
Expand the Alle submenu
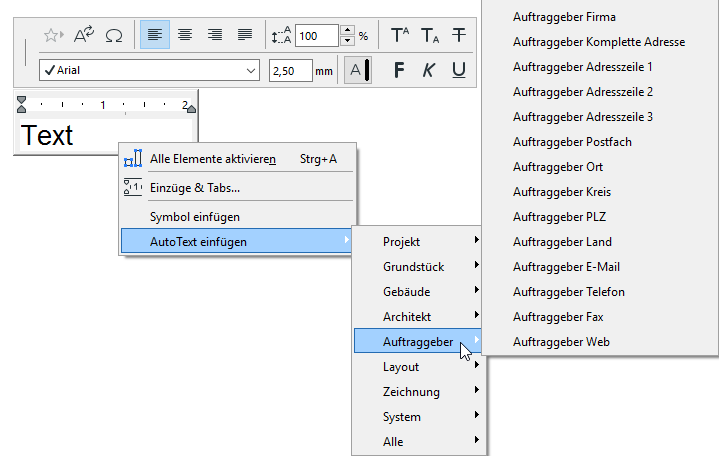419,441
